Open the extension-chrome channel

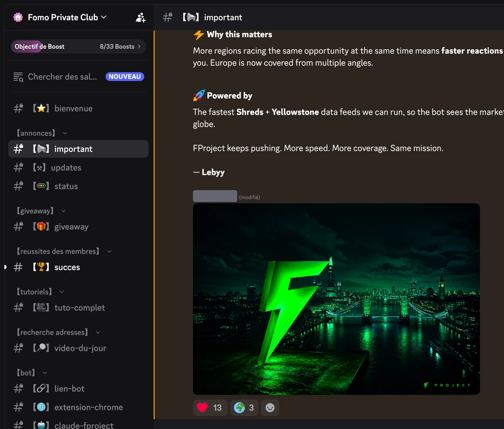click(x=78, y=407)
